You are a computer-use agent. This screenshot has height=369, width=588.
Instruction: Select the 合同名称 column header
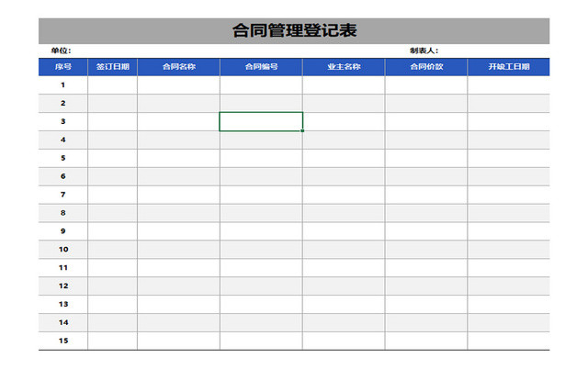(x=178, y=67)
